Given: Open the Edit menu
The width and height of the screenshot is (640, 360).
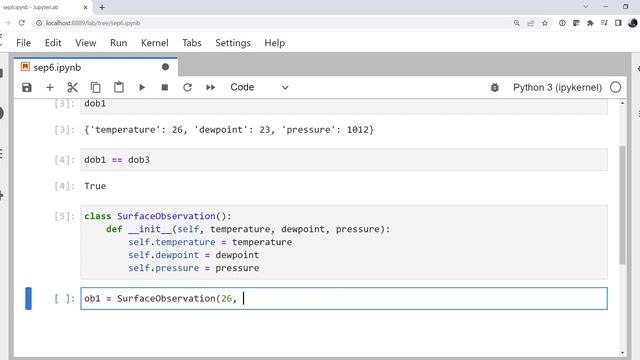Looking at the screenshot, I should tap(53, 43).
